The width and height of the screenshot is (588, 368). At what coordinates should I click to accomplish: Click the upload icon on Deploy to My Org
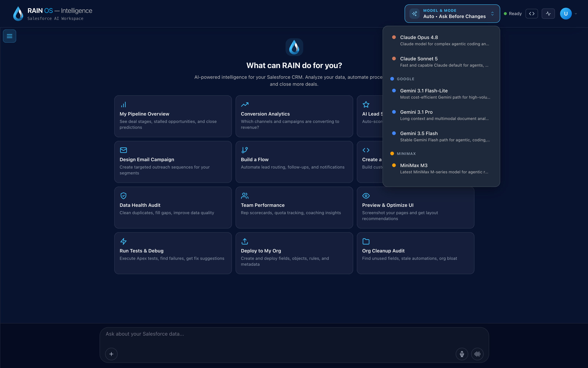(245, 241)
